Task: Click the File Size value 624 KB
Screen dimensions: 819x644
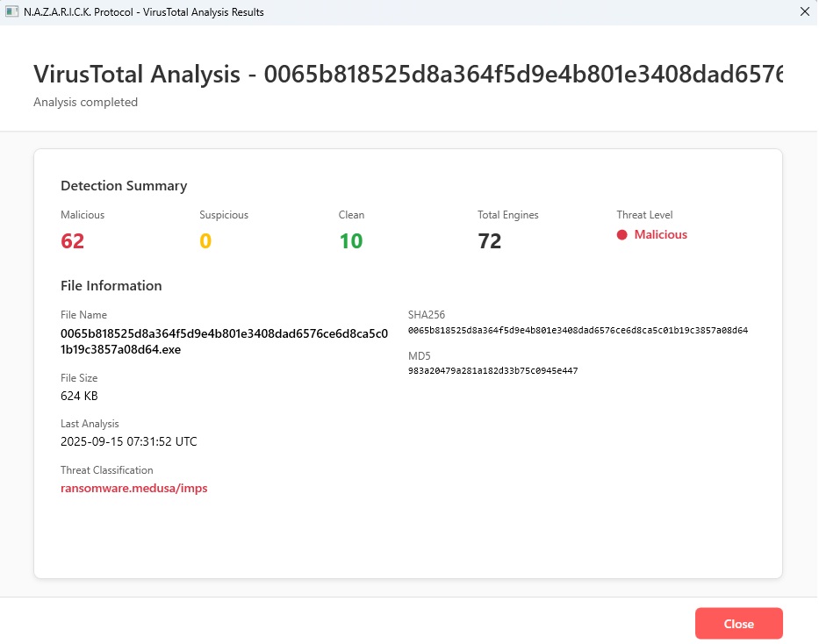Action: (x=78, y=396)
